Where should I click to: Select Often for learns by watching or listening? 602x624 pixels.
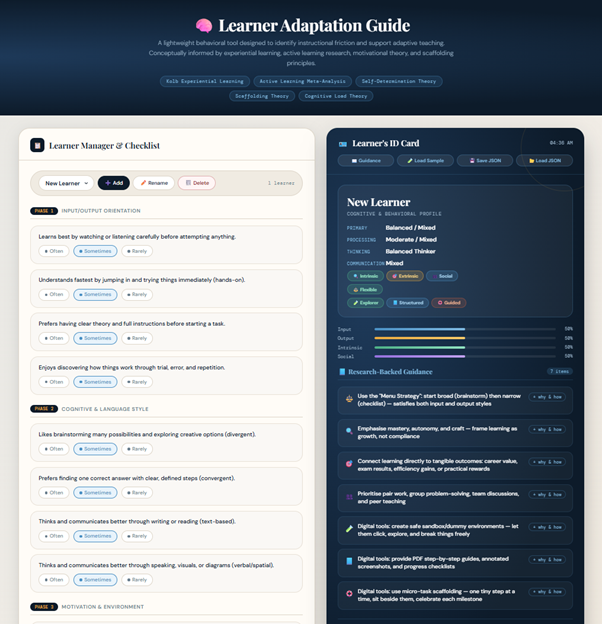click(54, 251)
